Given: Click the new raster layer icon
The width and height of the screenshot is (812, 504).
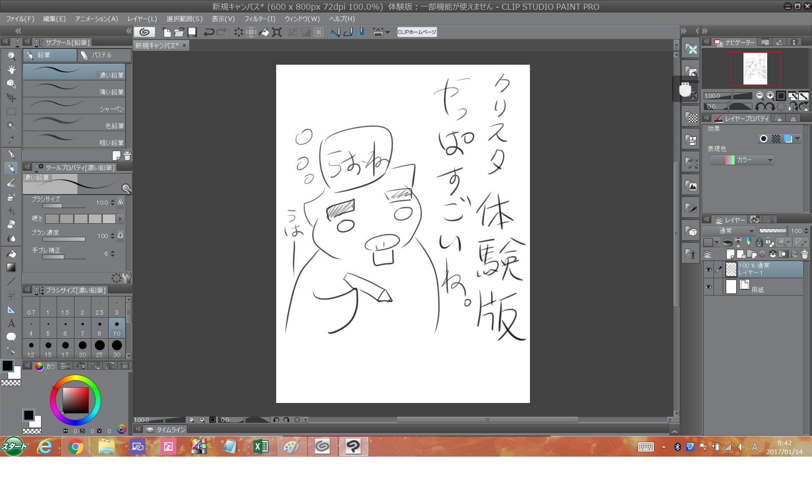Looking at the screenshot, I should pyautogui.click(x=730, y=254).
